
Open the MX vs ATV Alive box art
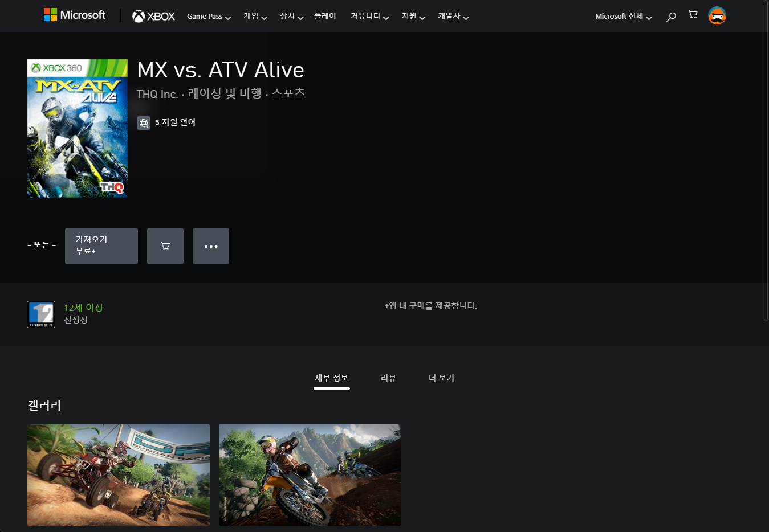[x=78, y=128]
